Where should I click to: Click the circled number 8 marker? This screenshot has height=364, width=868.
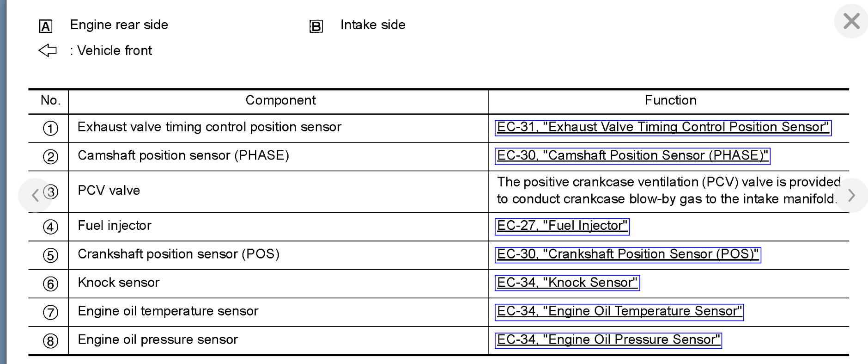click(50, 341)
